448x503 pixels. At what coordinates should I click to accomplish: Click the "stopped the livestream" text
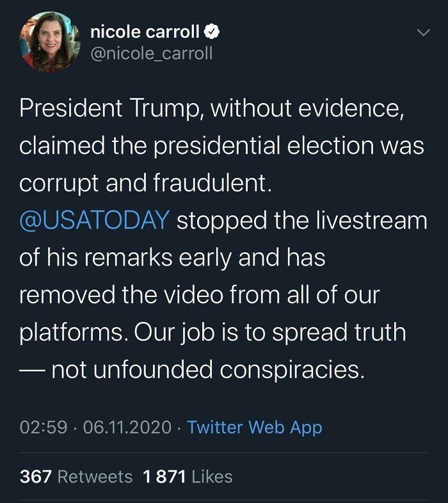301,220
